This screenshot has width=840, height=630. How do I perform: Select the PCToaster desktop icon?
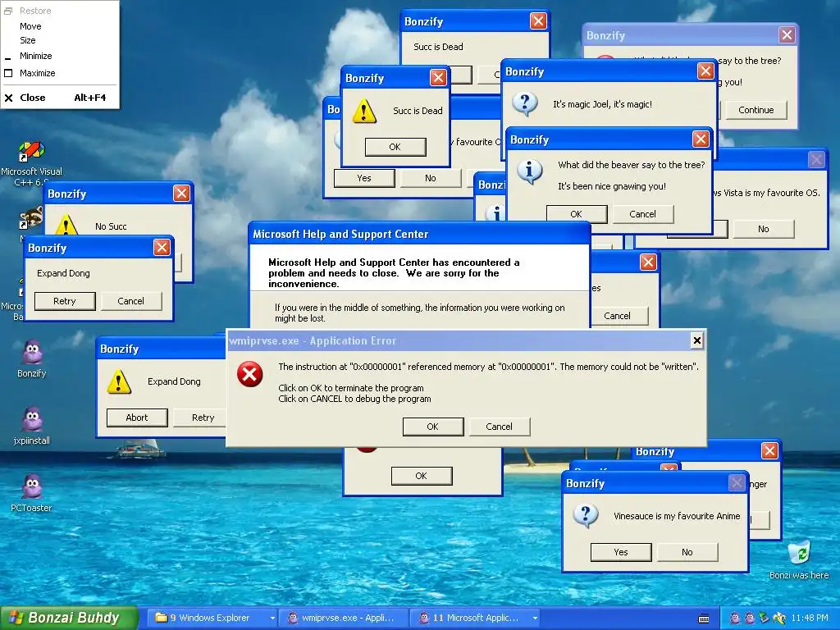tap(32, 493)
